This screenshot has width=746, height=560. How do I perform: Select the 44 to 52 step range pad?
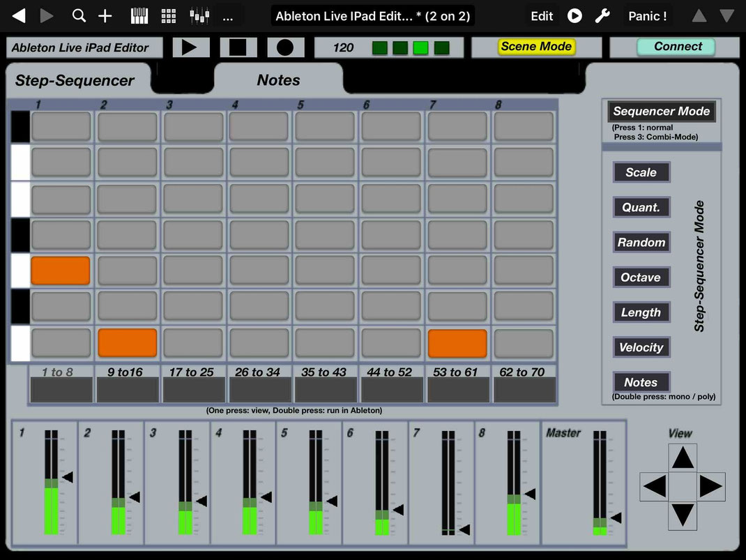pos(392,390)
